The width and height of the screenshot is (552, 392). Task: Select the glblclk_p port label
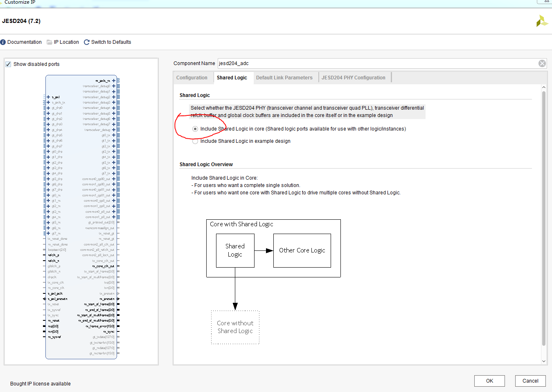[54, 266]
